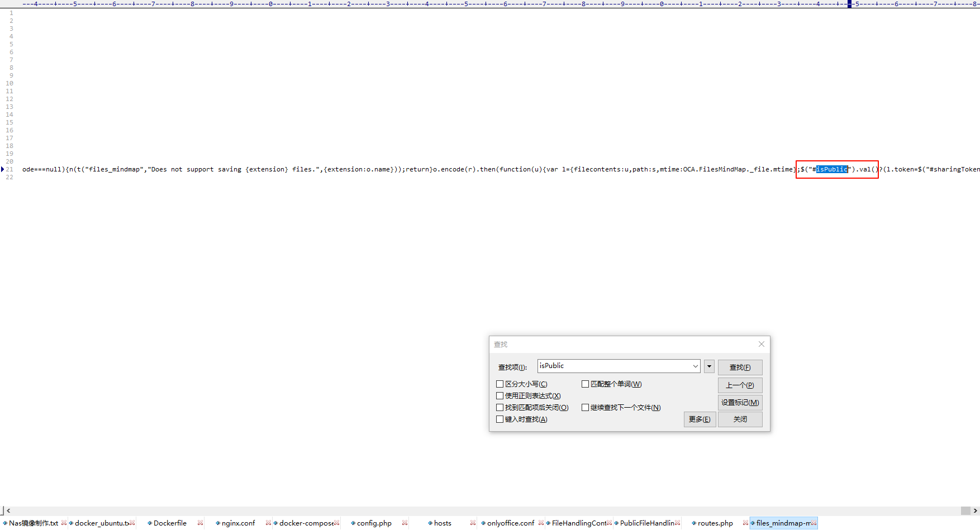This screenshot has width=980, height=530.
Task: Close the PublicFileHandlin tab with its X icon
Action: (x=678, y=523)
